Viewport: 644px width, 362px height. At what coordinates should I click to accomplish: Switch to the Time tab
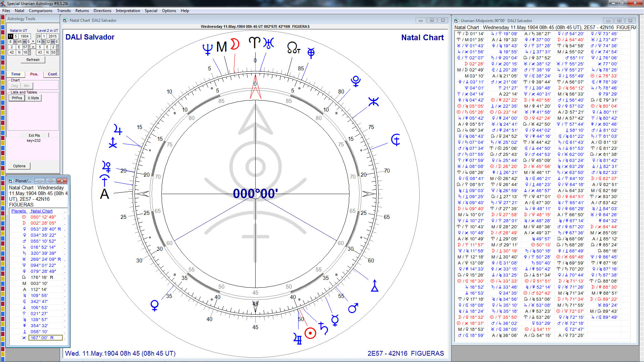click(15, 74)
